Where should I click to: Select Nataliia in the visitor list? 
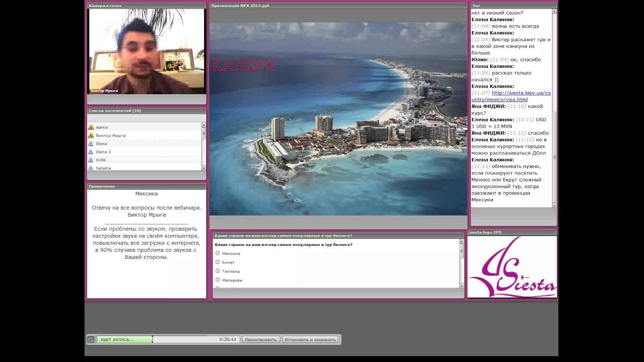(104, 168)
